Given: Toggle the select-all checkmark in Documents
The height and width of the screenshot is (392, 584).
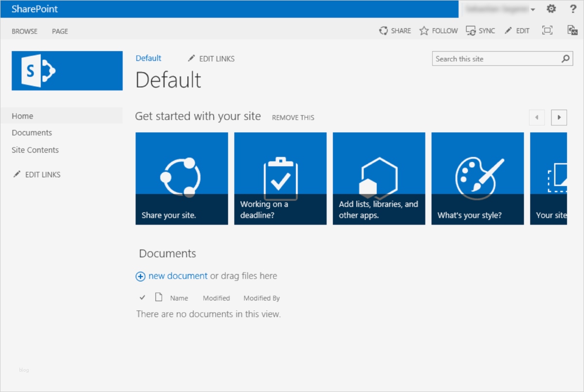Looking at the screenshot, I should click(x=143, y=298).
